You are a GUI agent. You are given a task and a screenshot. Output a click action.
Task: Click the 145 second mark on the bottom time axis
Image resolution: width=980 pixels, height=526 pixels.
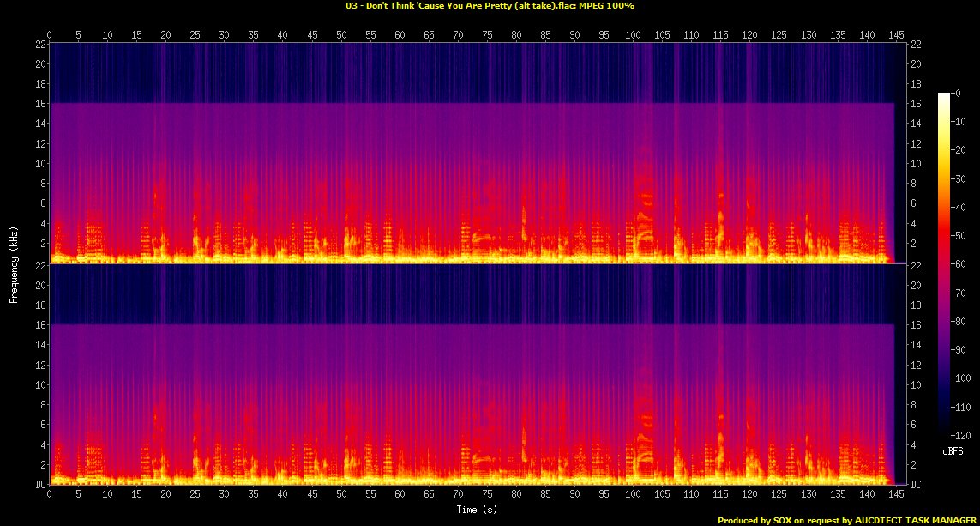895,496
